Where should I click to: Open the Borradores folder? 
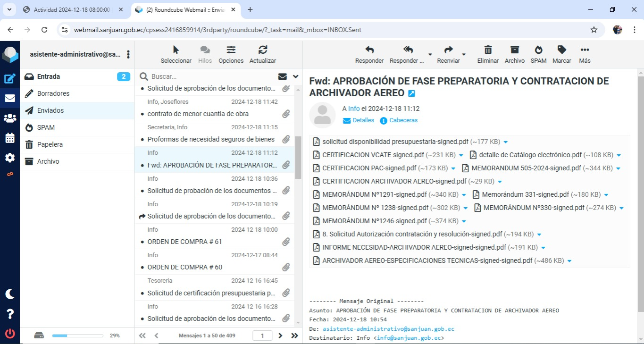coord(53,93)
